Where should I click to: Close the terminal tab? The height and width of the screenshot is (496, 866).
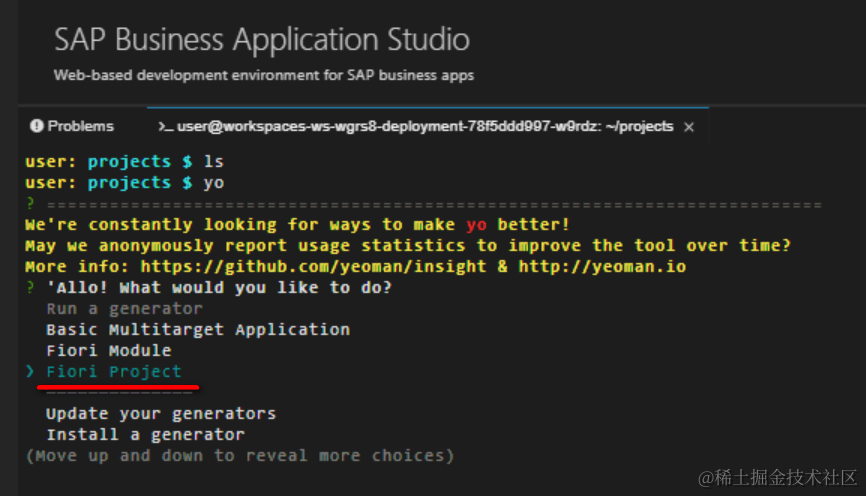pyautogui.click(x=689, y=127)
